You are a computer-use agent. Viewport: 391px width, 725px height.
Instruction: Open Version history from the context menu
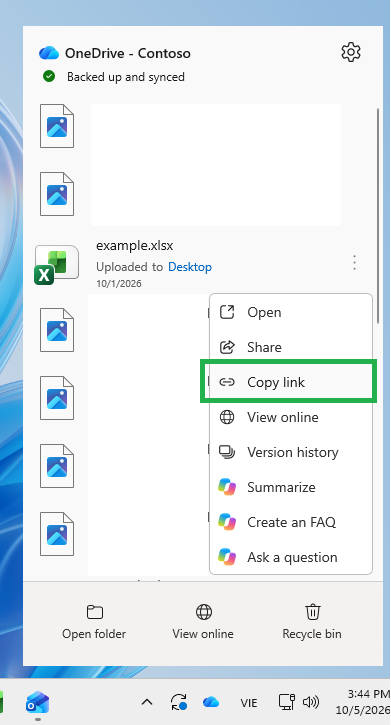(291, 452)
